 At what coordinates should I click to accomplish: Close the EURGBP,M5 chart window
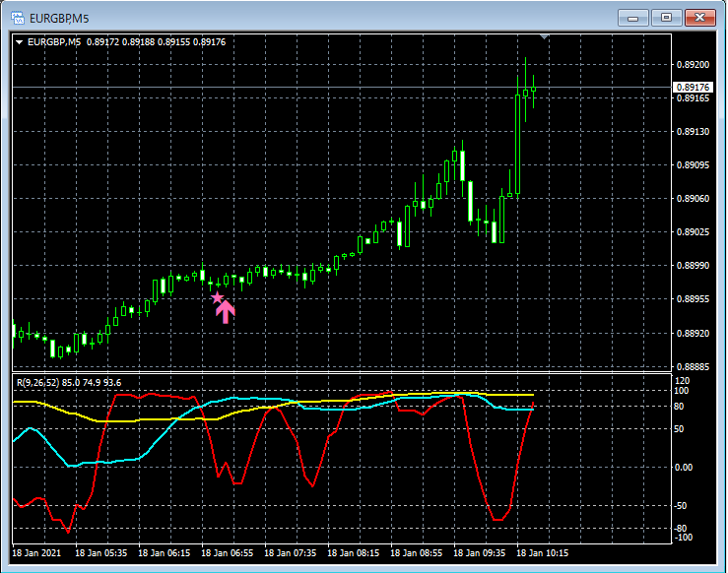[700, 18]
